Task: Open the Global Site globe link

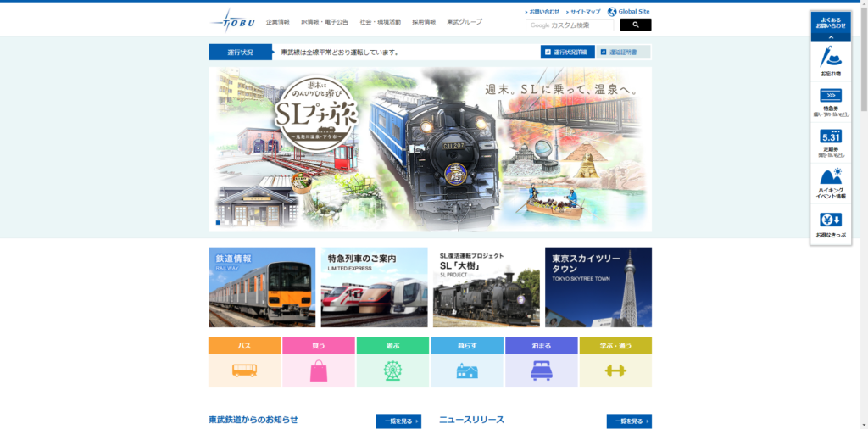Action: point(629,12)
